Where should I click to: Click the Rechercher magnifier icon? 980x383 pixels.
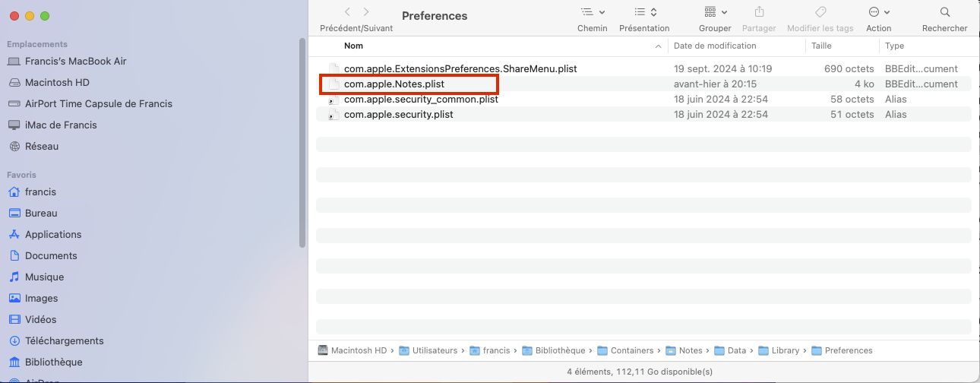(945, 12)
